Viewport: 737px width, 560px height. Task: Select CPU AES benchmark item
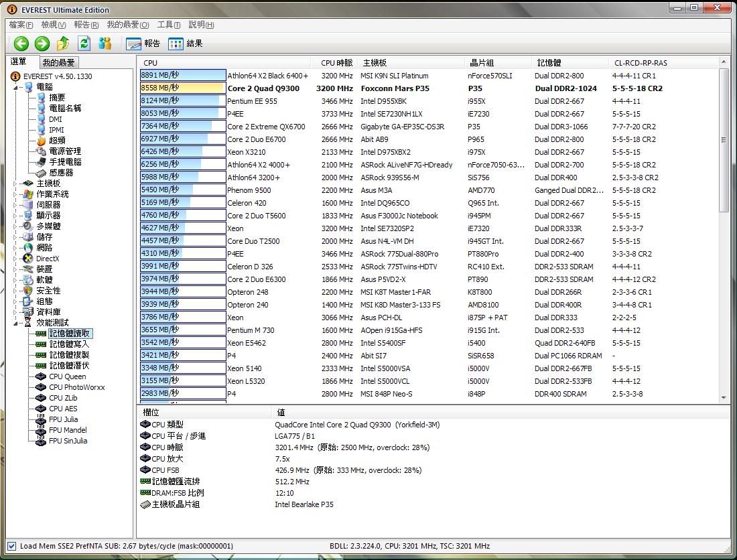63,409
